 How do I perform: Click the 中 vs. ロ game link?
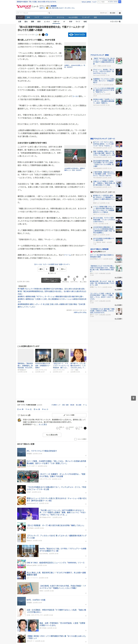(45, 409)
